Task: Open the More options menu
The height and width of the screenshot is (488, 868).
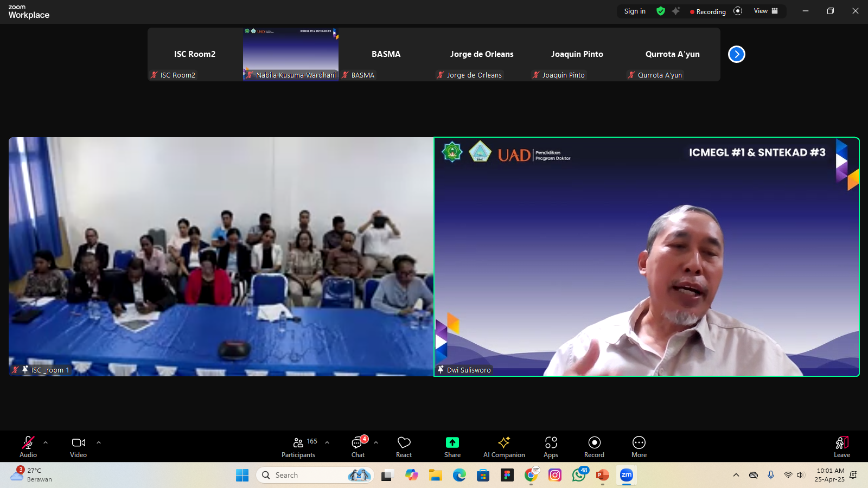Action: (x=639, y=447)
